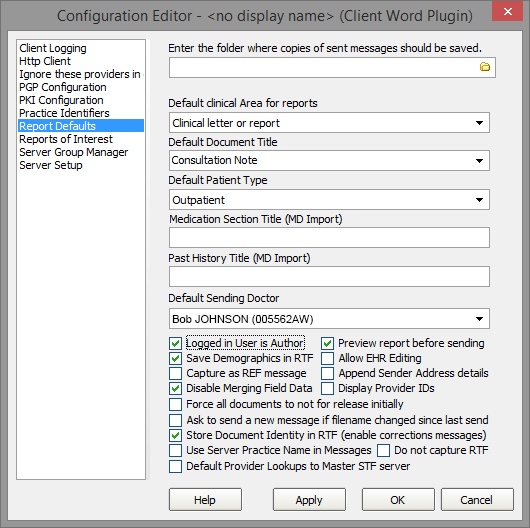Image resolution: width=530 pixels, height=528 pixels.
Task: Click the Apply button
Action: pyautogui.click(x=309, y=500)
